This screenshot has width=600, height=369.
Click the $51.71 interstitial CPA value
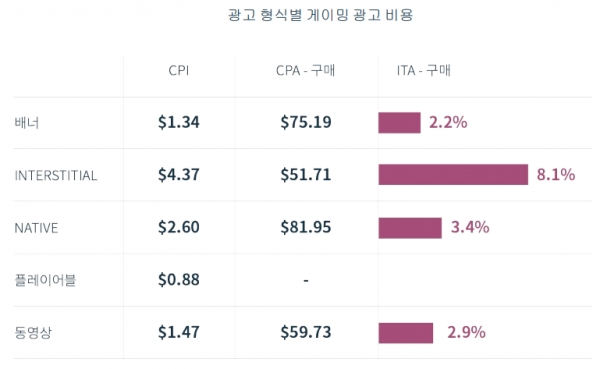tap(306, 175)
